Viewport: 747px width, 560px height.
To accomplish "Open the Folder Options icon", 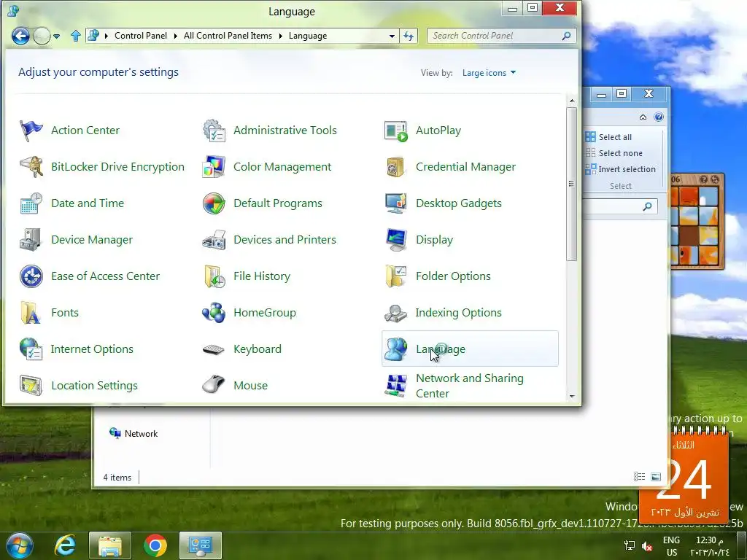I will click(x=396, y=276).
